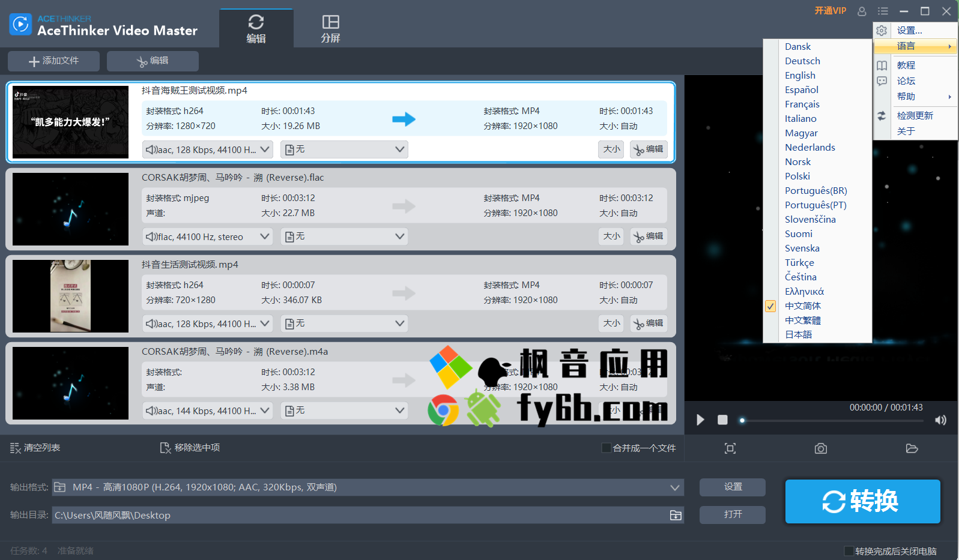Open audio dropdown for Reverse.m4a row
The image size is (959, 560).
pyautogui.click(x=208, y=411)
